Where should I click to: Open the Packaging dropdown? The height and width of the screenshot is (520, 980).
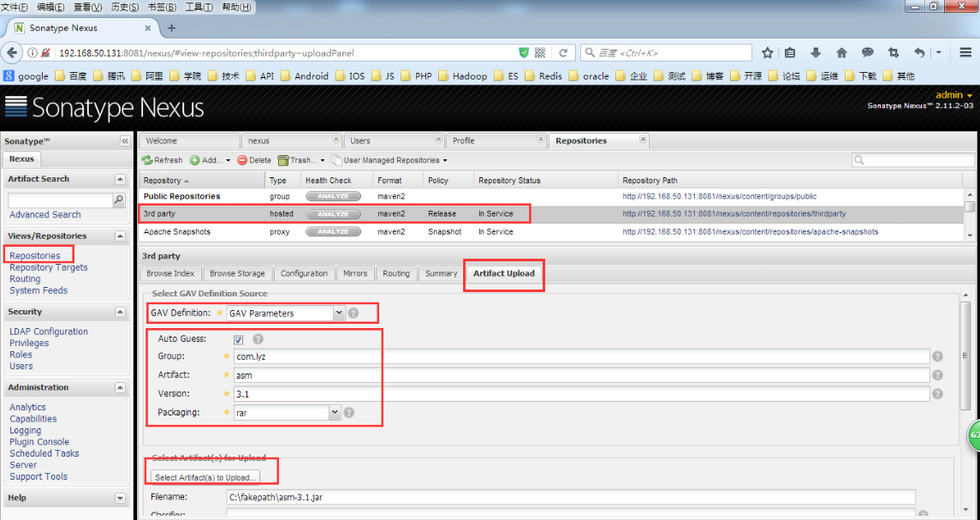click(x=335, y=412)
